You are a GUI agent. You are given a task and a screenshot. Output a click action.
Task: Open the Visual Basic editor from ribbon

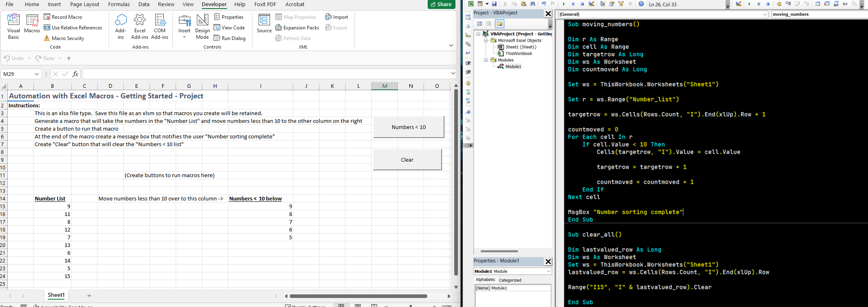coord(13,26)
